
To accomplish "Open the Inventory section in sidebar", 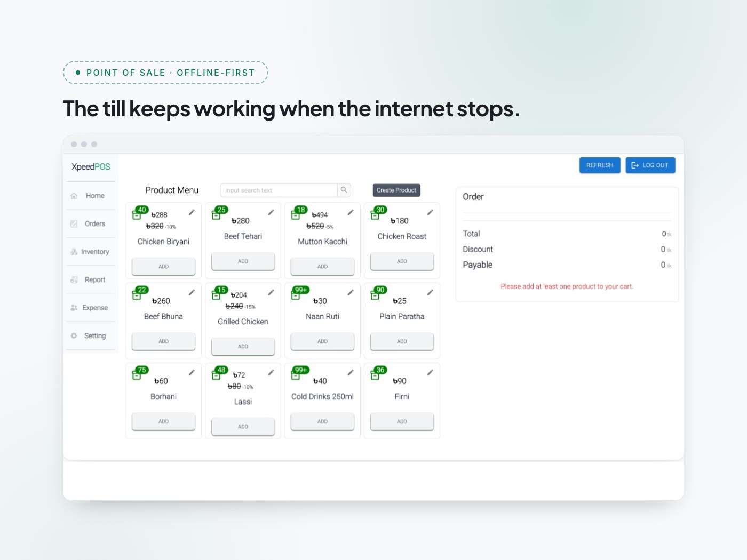I will coord(91,252).
